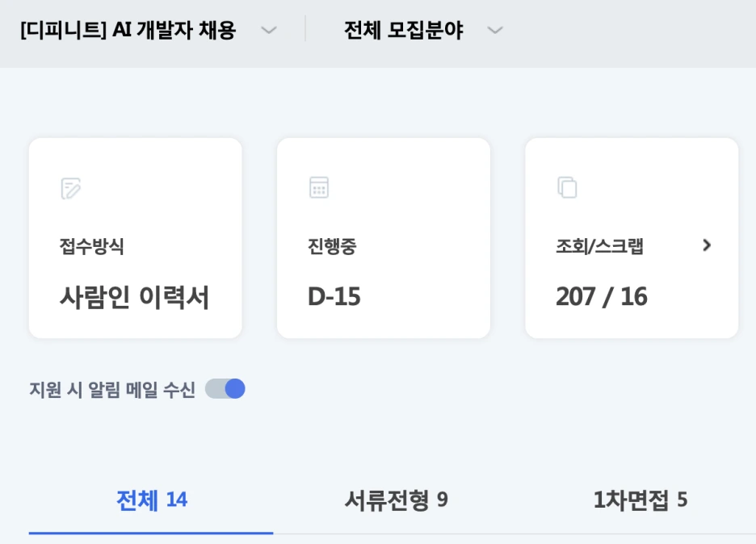This screenshot has width=756, height=544.
Task: Click the blue underline indicator below 전체
Action: tap(150, 532)
